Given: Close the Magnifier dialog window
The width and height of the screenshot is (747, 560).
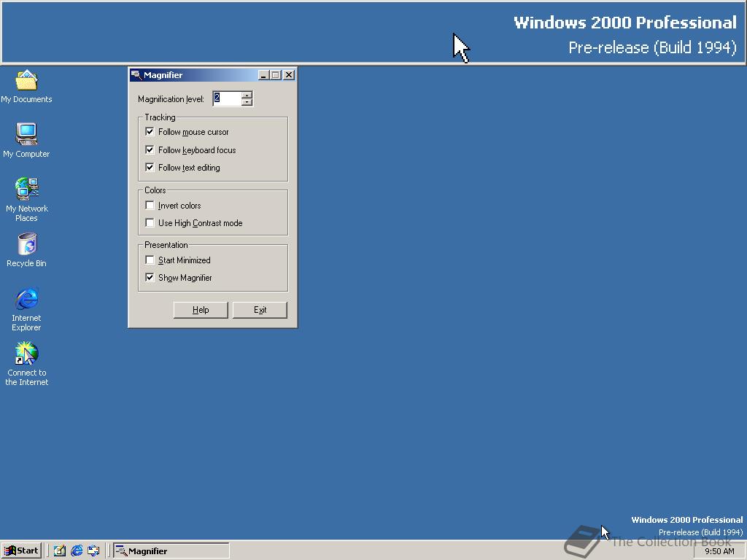Looking at the screenshot, I should (289, 75).
